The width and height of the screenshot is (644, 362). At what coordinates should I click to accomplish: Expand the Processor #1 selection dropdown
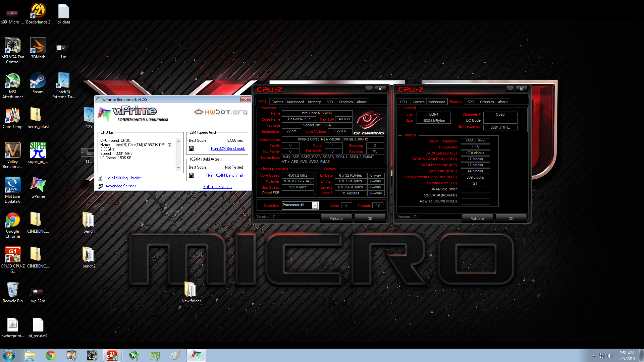pyautogui.click(x=315, y=205)
